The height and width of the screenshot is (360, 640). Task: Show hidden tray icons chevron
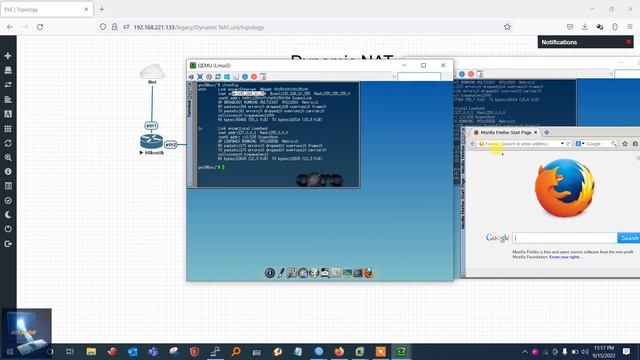click(x=524, y=351)
